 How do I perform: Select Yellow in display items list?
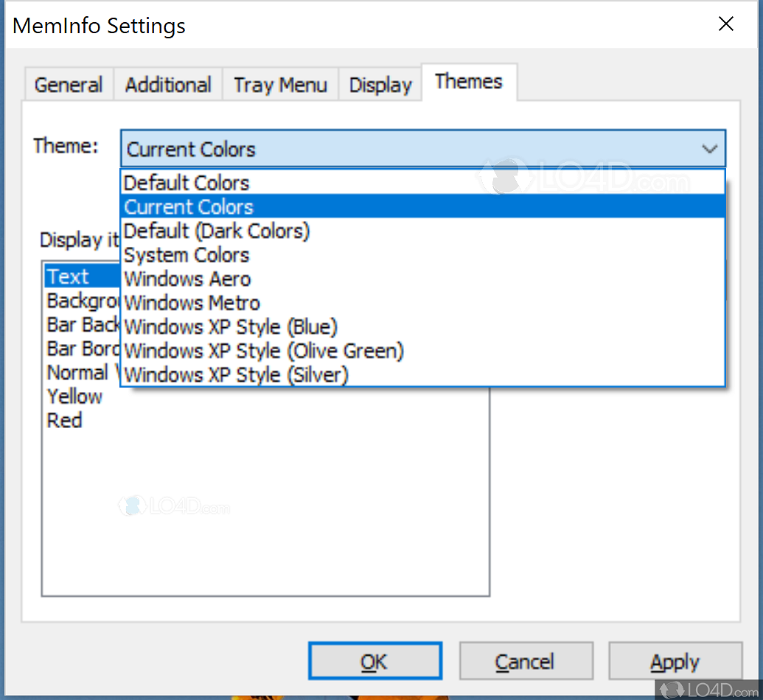(x=74, y=396)
